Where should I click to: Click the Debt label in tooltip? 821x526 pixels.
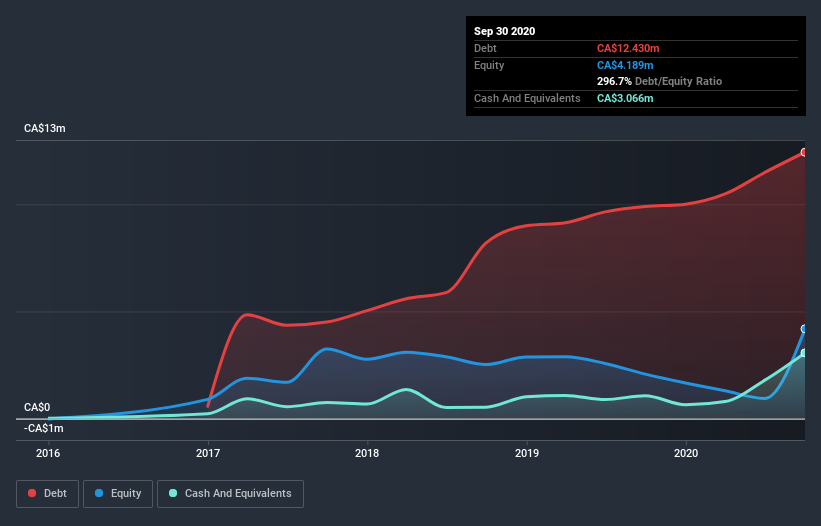point(485,48)
